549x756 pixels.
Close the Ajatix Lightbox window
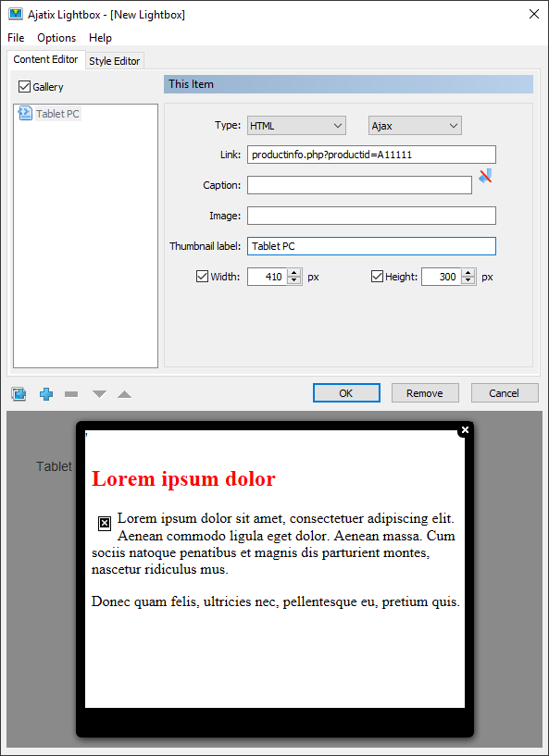click(x=534, y=14)
